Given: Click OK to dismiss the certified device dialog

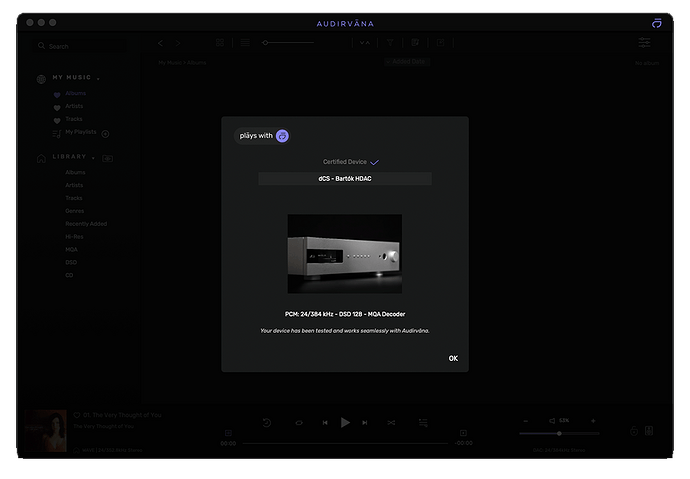Looking at the screenshot, I should tap(453, 358).
